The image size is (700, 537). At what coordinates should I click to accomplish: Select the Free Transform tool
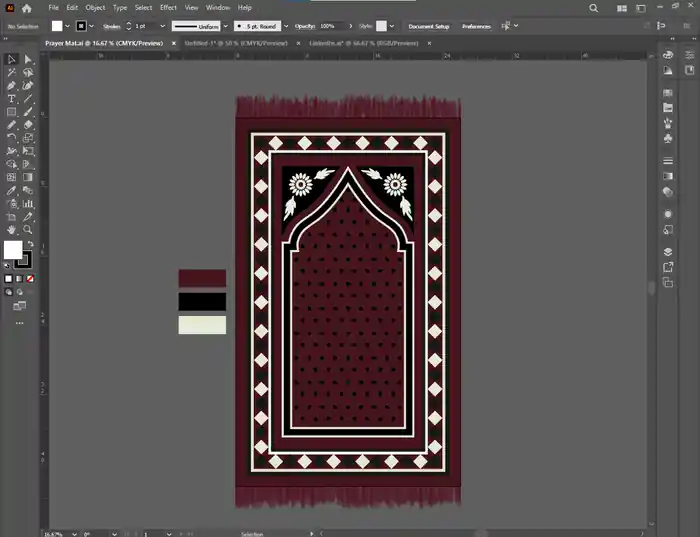[x=28, y=151]
